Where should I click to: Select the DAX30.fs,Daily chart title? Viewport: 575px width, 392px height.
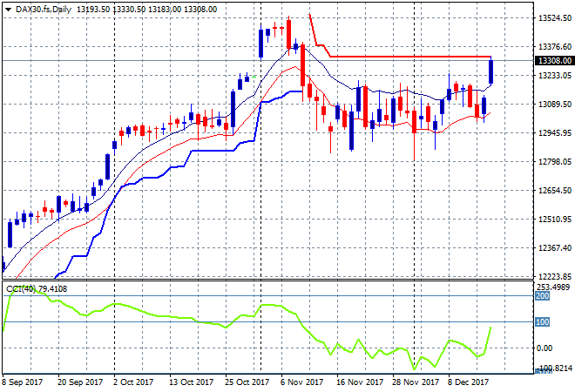point(44,10)
